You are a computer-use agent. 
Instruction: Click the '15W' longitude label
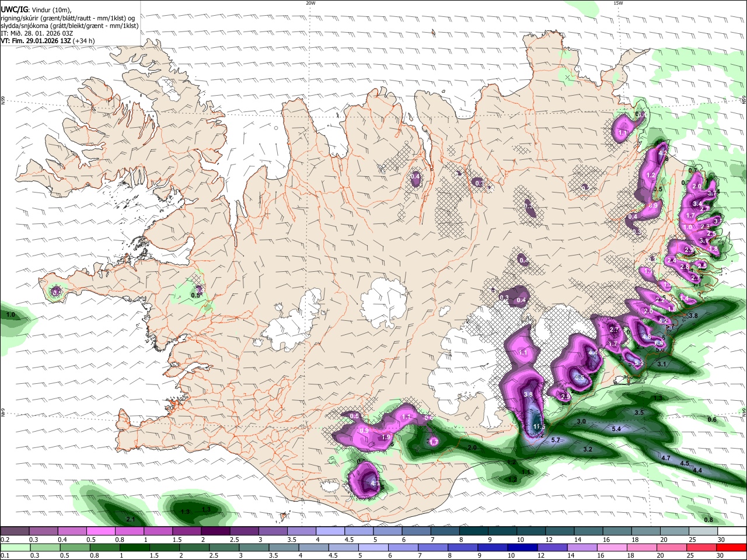point(618,3)
